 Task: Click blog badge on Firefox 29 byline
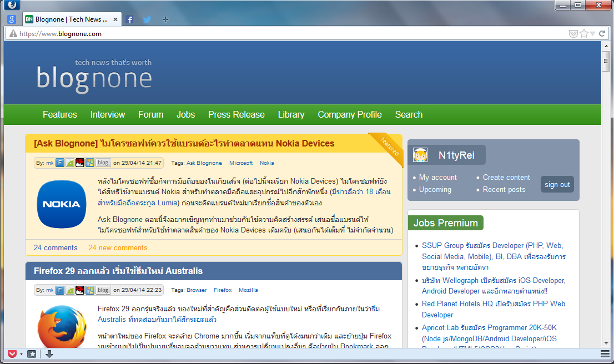click(x=103, y=290)
